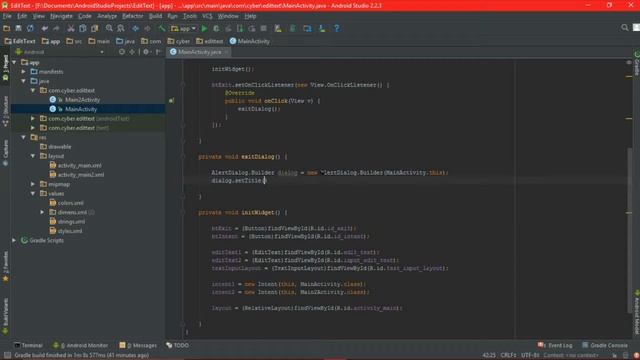Toggle tool window bars icon in status bar corner
The height and width of the screenshot is (360, 640).
coord(7,356)
